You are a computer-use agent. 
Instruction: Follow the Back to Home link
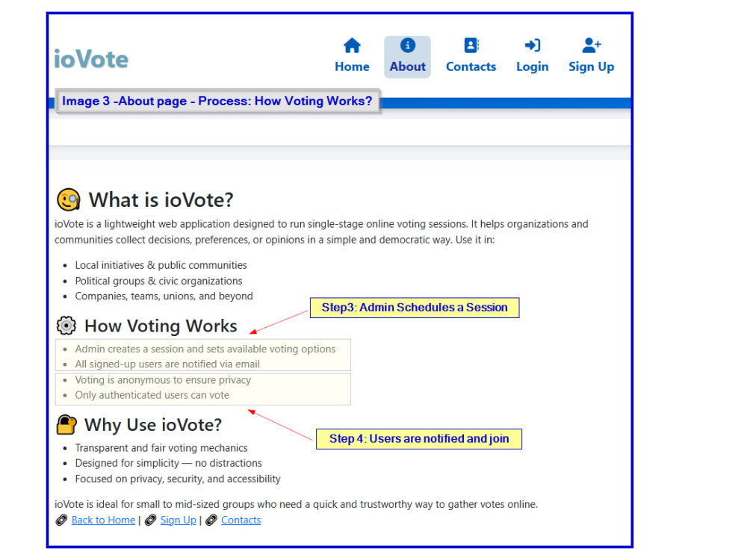point(103,520)
